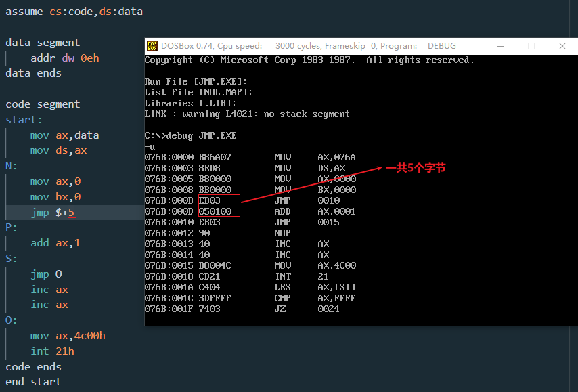This screenshot has height=392, width=578.
Task: Click the 'mov ds,ax' line
Action: point(59,150)
